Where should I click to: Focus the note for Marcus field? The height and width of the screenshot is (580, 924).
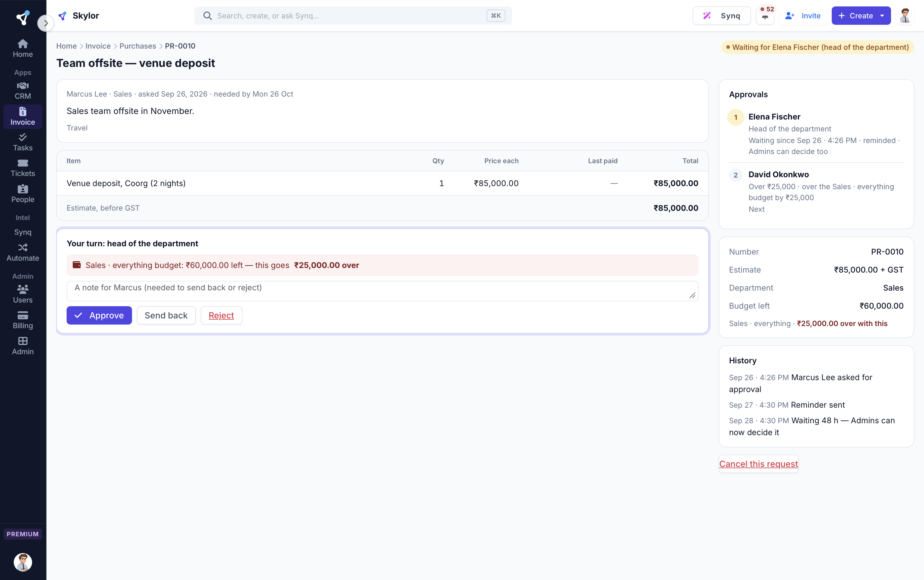382,291
